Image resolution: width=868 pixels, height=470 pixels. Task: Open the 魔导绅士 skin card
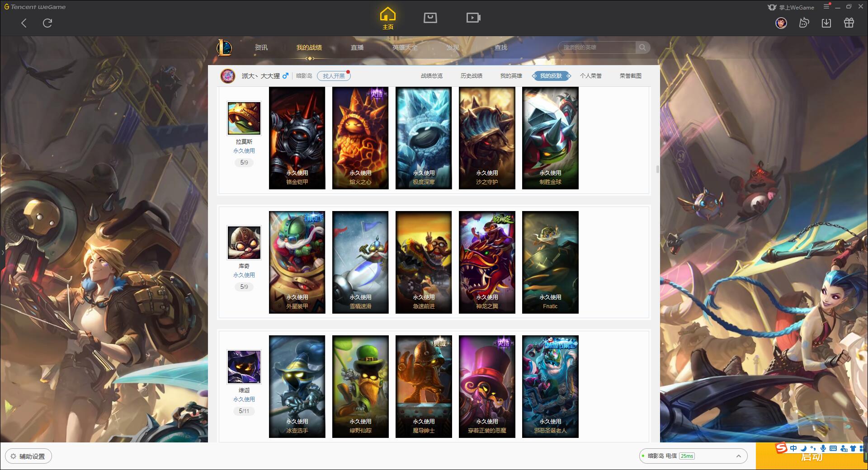click(424, 386)
